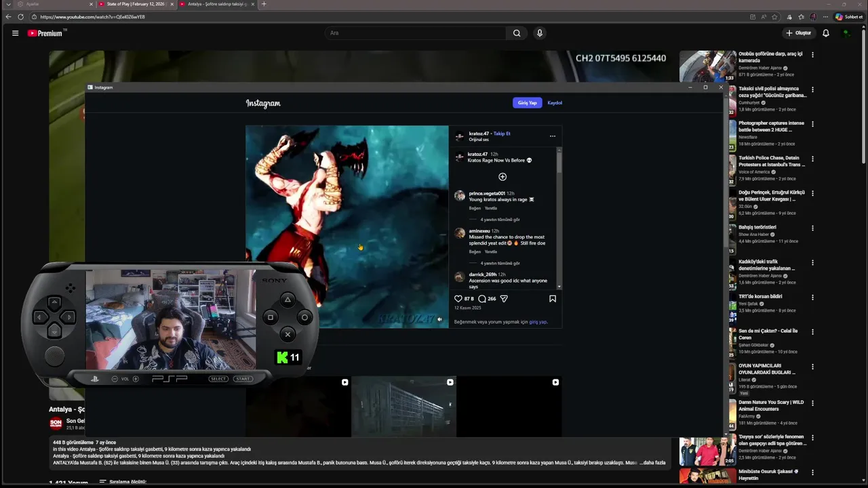The height and width of the screenshot is (488, 868).
Task: Close the State of Play tab
Action: pyautogui.click(x=172, y=4)
